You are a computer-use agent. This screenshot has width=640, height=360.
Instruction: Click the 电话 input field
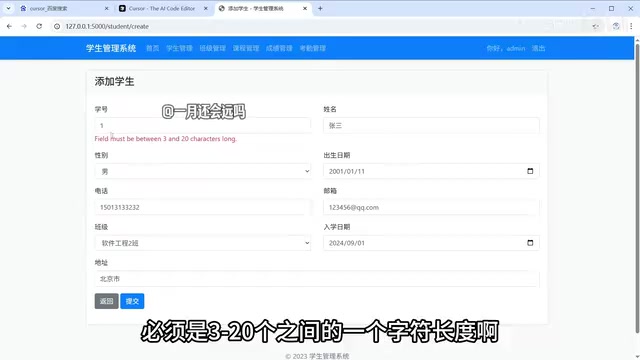coord(202,207)
